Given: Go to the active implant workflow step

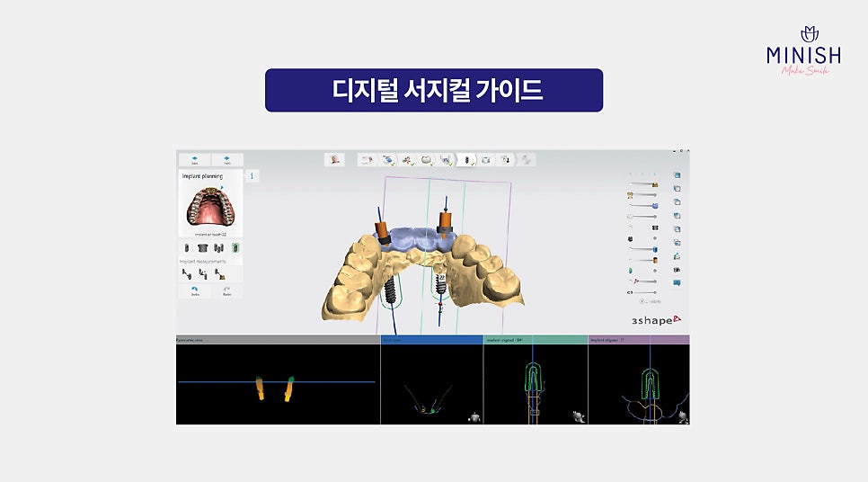Looking at the screenshot, I should click(466, 160).
